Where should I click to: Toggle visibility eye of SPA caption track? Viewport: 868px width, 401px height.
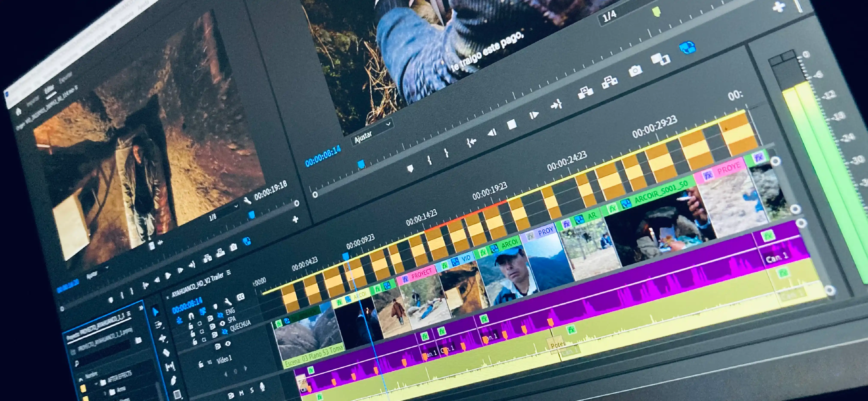point(222,323)
